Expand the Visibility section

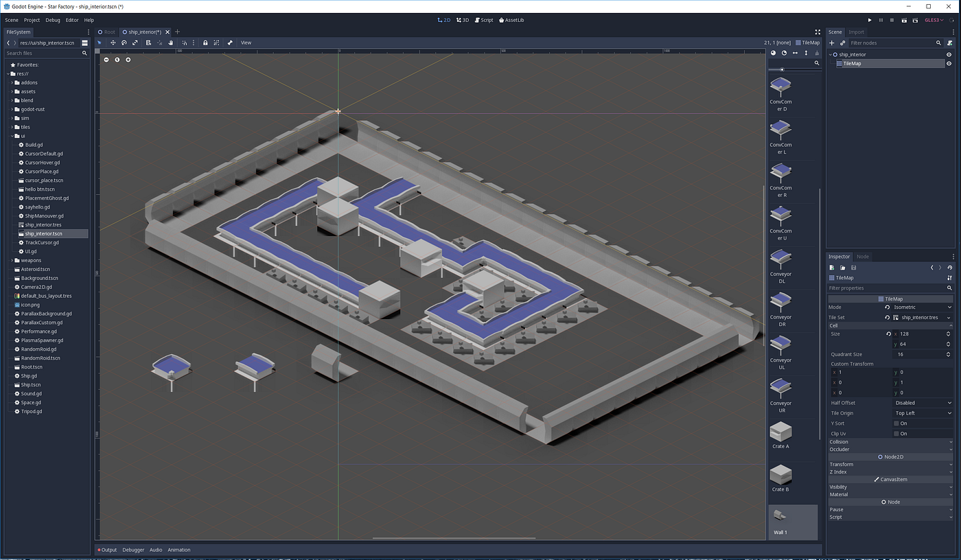890,487
